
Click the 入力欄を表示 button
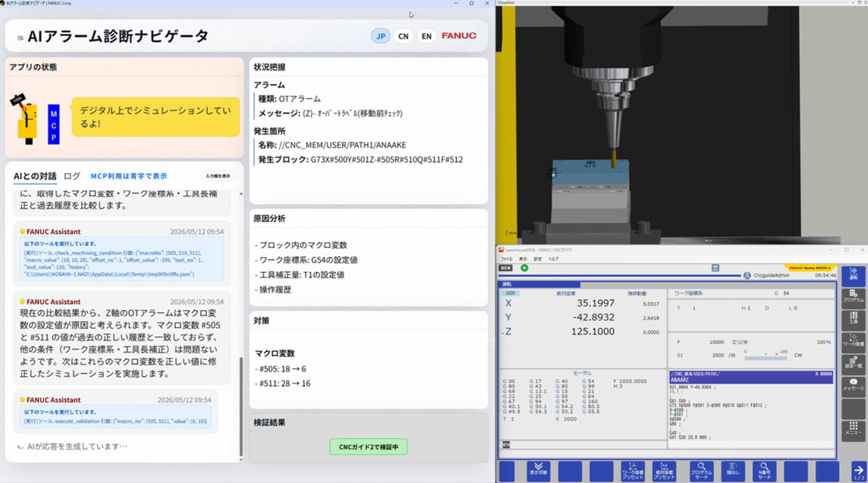click(x=218, y=176)
